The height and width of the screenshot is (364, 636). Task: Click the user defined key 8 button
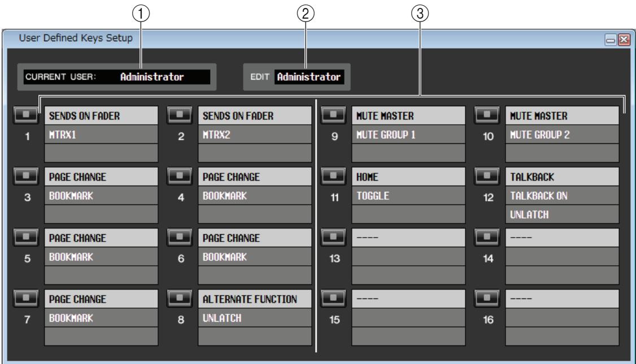tap(179, 299)
